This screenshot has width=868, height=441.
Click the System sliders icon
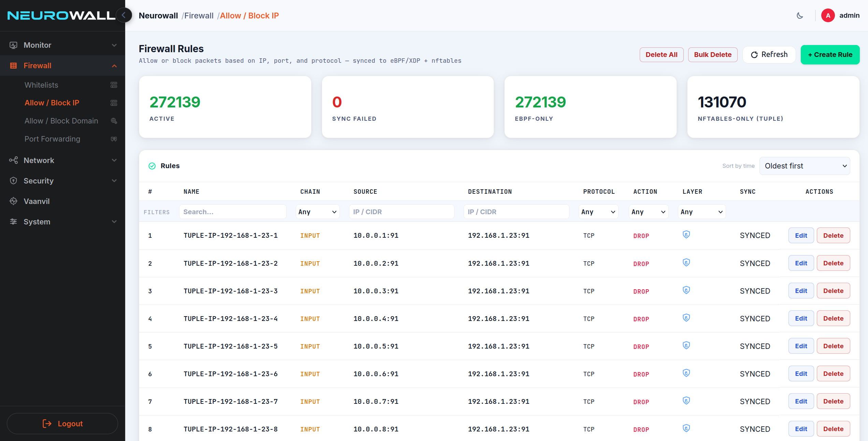tap(13, 222)
